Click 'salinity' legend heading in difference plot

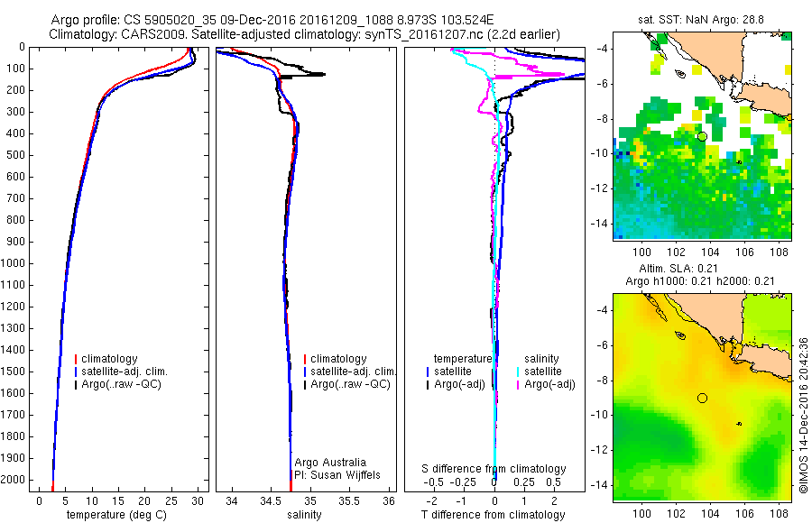(x=541, y=359)
